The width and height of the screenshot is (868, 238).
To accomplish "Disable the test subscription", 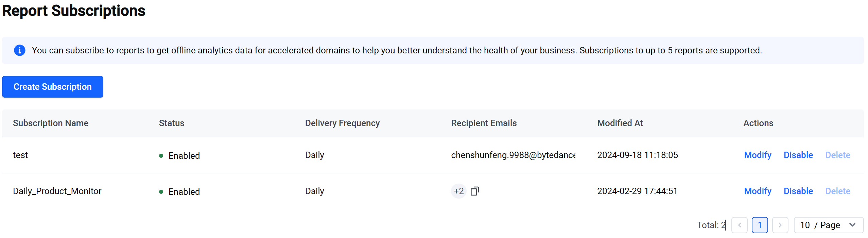I will (x=798, y=155).
